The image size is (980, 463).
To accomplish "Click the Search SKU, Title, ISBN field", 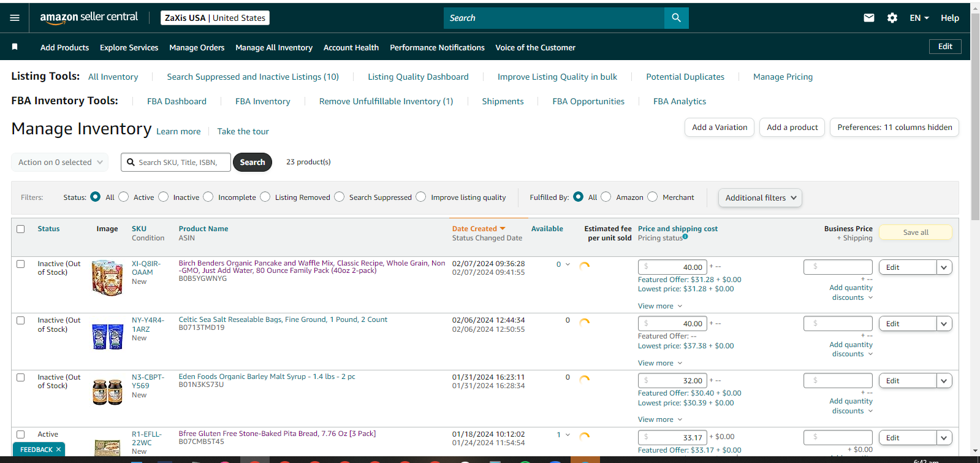I will coord(176,162).
